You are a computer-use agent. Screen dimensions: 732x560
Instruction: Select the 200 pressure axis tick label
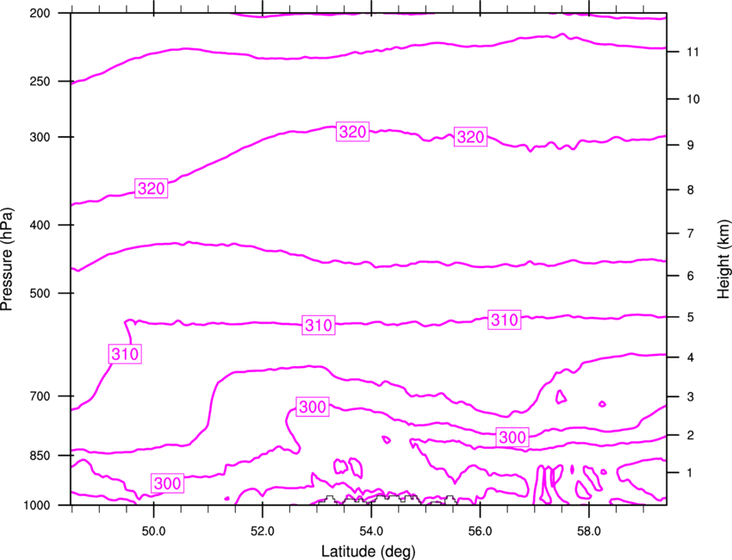pos(40,13)
